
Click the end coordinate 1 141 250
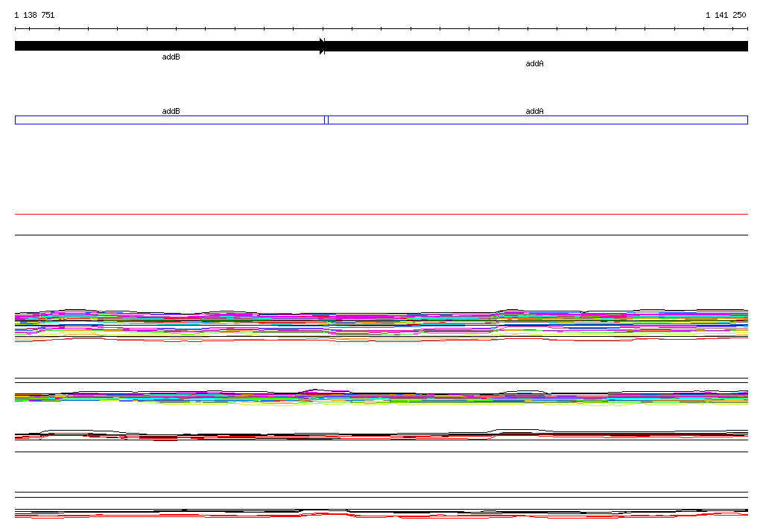click(x=726, y=15)
